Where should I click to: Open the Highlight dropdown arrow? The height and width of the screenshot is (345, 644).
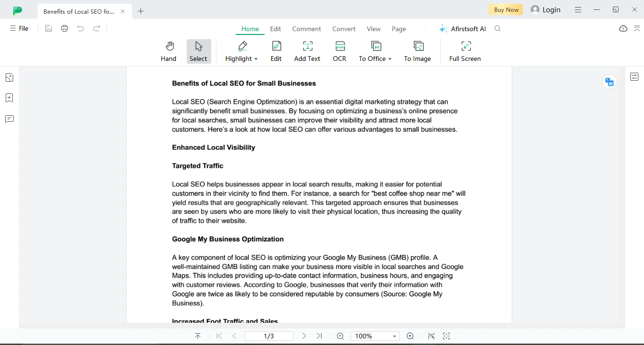tap(256, 59)
